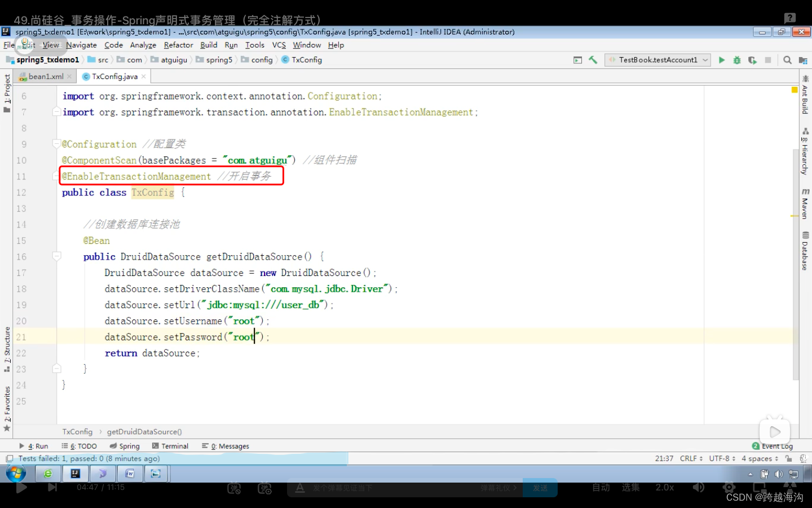Image resolution: width=812 pixels, height=508 pixels.
Task: Close the bean1.xml tab
Action: pos(69,76)
